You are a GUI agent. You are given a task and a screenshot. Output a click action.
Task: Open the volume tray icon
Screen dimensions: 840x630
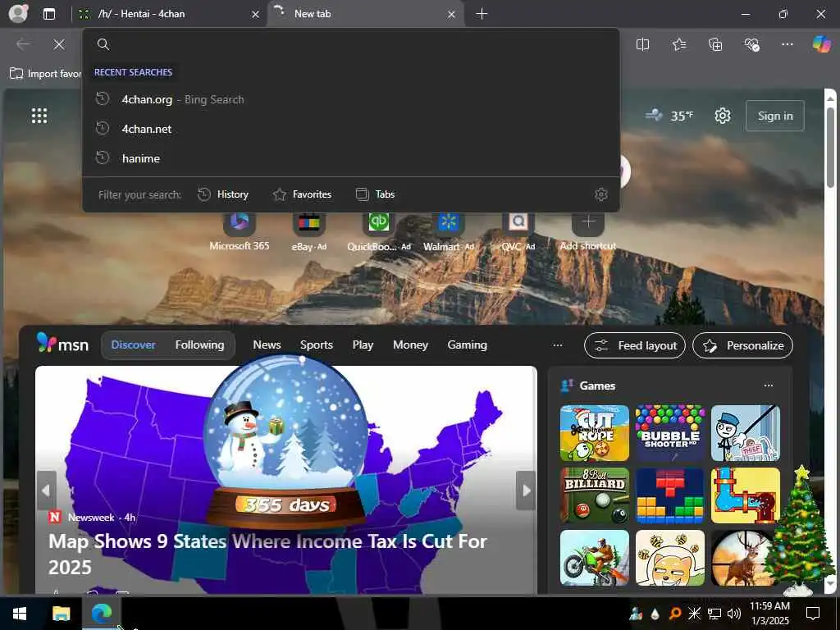point(734,614)
